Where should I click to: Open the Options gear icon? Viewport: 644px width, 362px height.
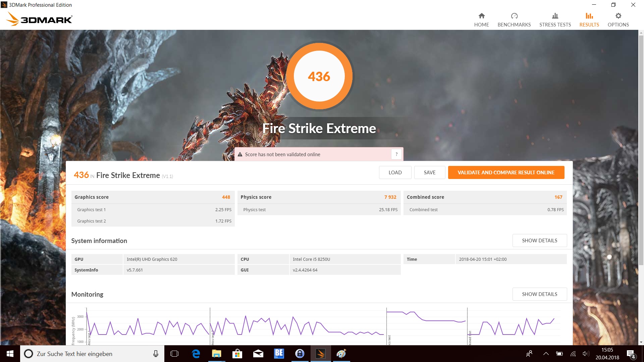pos(618,16)
